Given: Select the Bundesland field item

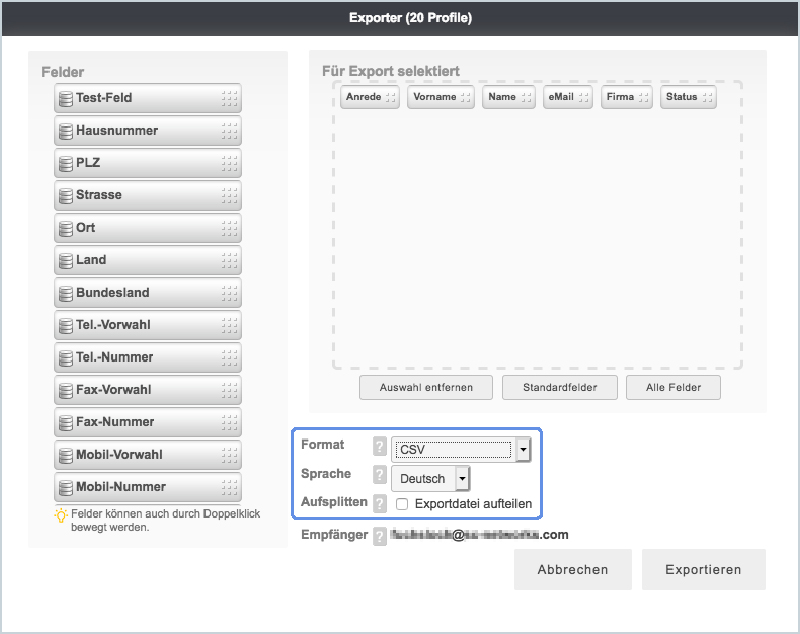Looking at the screenshot, I should pos(147,293).
